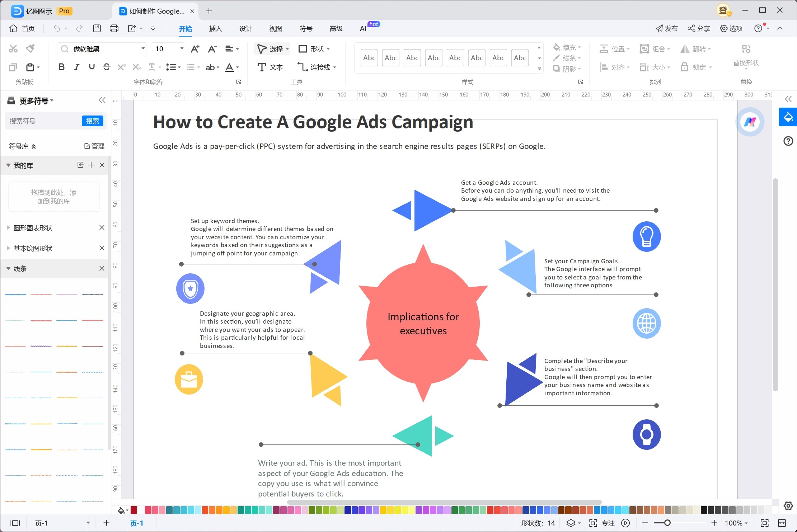Click the Save disk icon

pos(97,28)
